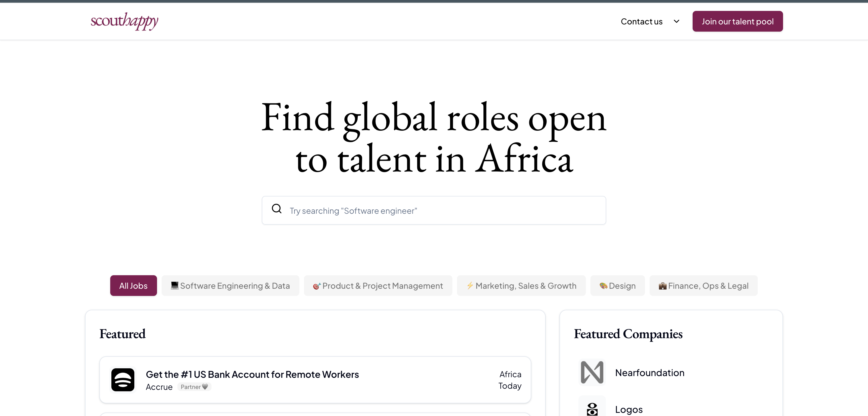Click the Today posted date
This screenshot has width=868, height=416.
click(510, 386)
